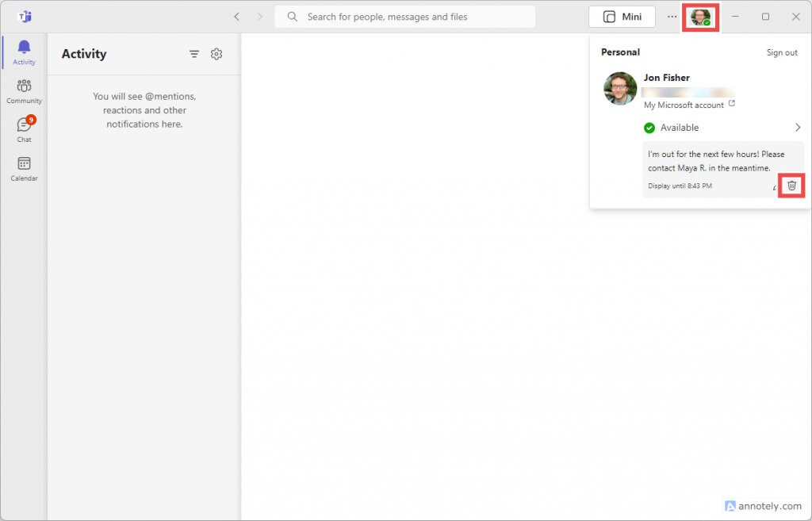812x521 pixels.
Task: Navigate back using the left arrow
Action: pyautogui.click(x=236, y=16)
